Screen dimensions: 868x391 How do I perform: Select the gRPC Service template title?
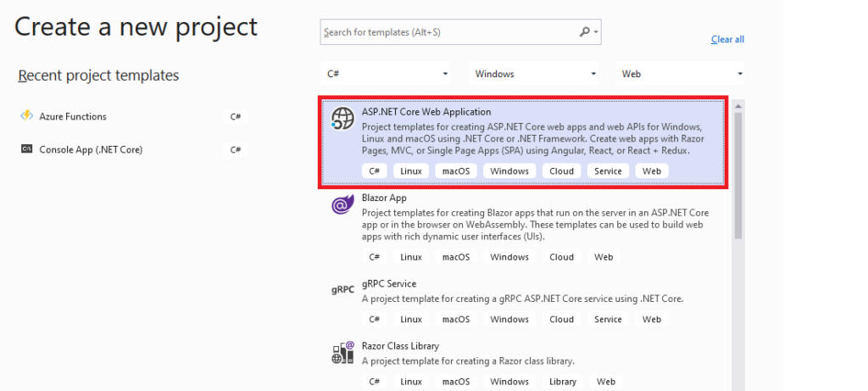(x=389, y=283)
